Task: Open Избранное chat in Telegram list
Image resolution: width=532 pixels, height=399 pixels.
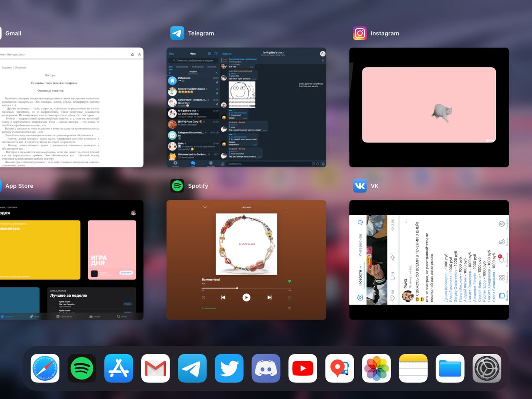Action: coord(193,80)
